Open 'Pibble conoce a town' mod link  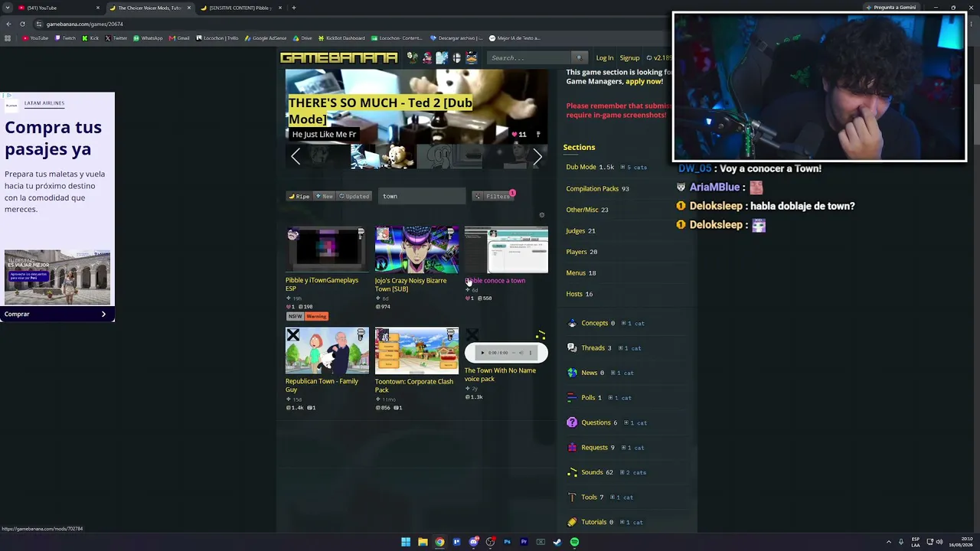495,280
